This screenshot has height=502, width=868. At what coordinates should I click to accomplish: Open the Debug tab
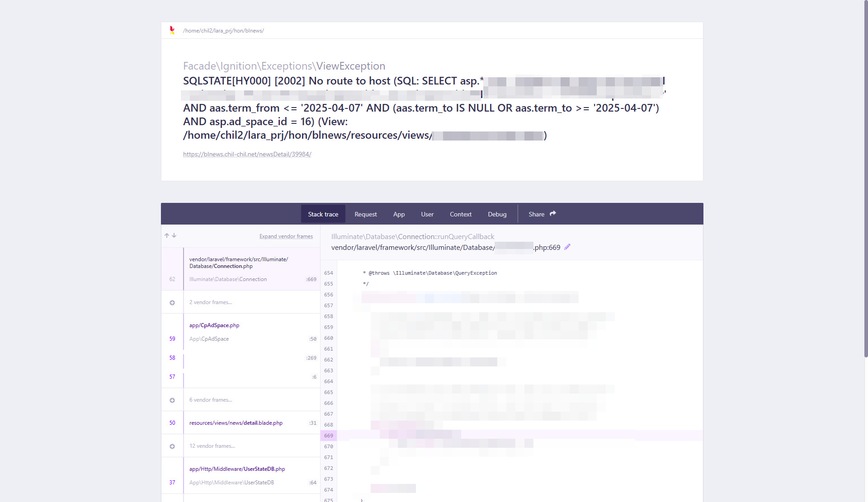(497, 214)
